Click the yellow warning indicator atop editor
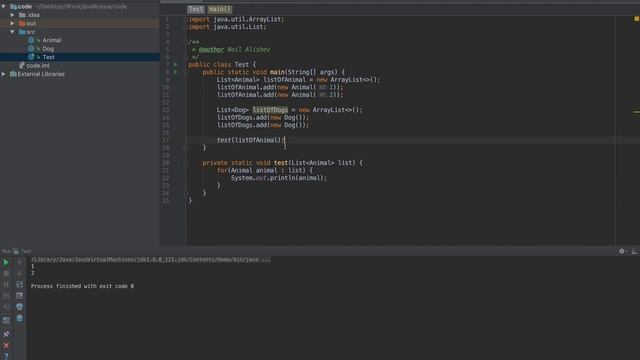The height and width of the screenshot is (360, 640). tap(636, 19)
